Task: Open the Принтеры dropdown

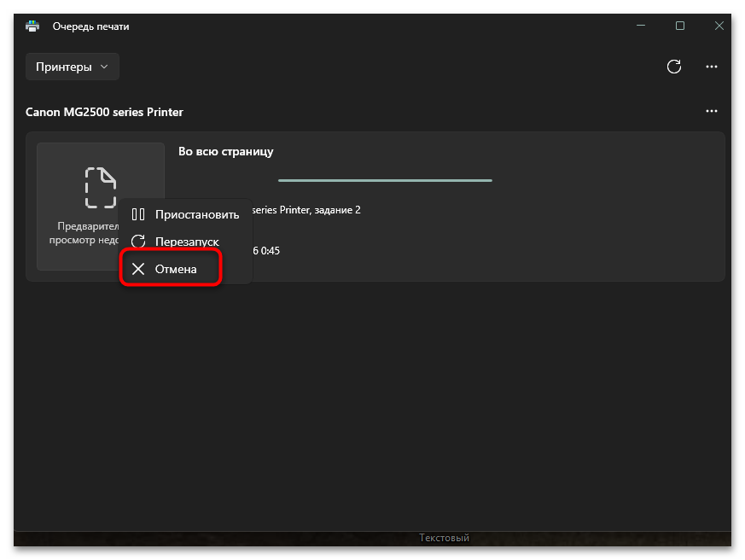Action: click(x=73, y=67)
